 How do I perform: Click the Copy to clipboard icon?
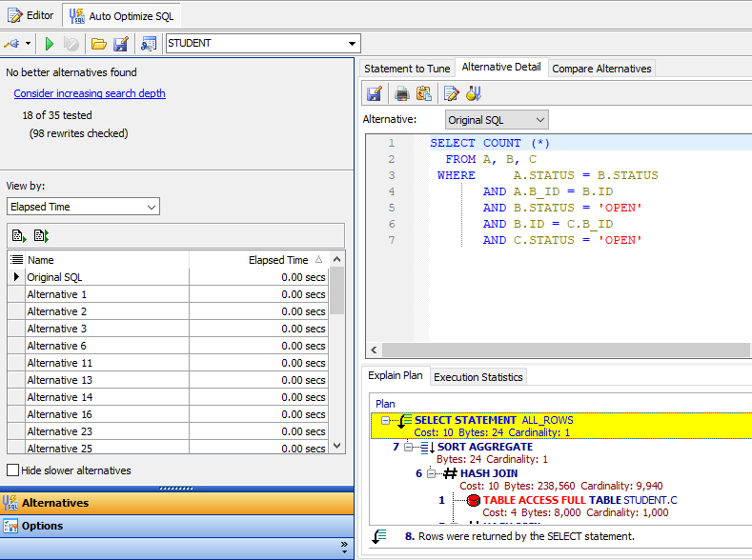(x=424, y=93)
